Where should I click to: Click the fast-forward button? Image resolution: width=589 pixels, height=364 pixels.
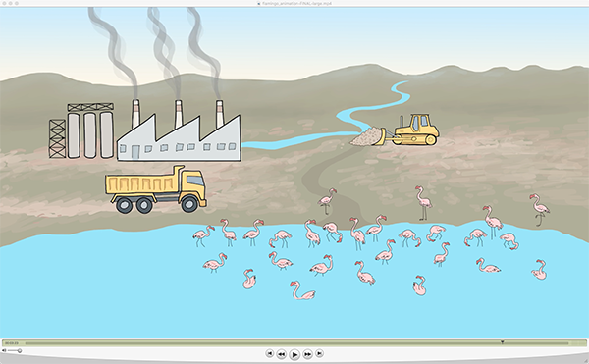(307, 354)
